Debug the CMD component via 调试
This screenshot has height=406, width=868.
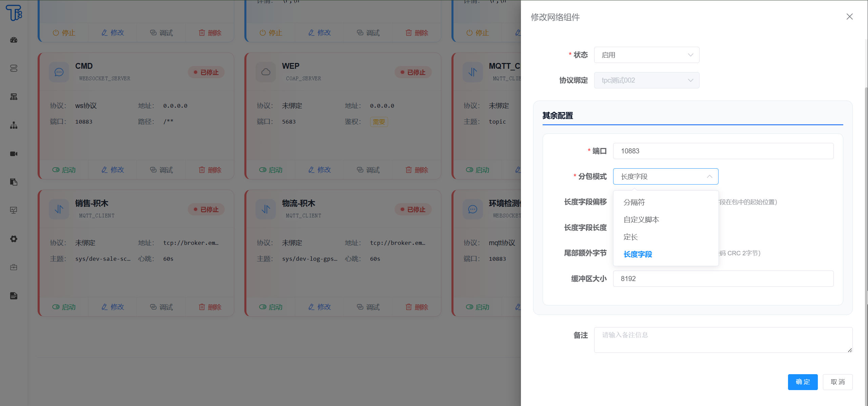(161, 170)
